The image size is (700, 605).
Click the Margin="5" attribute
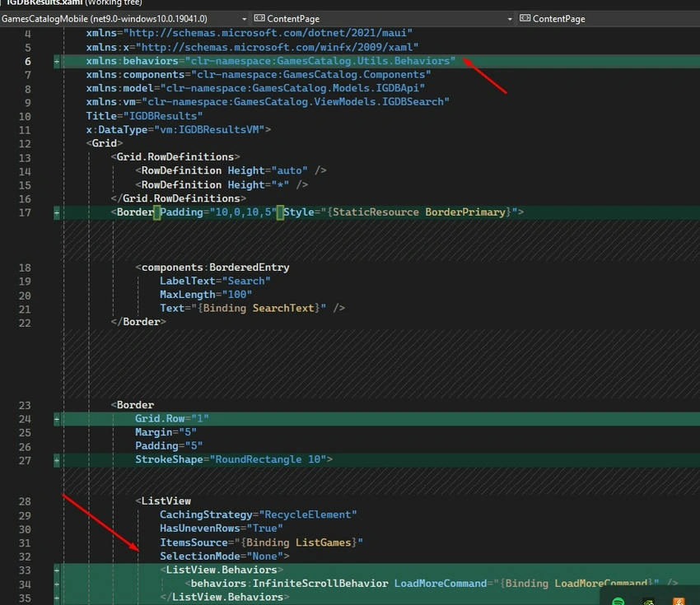[x=166, y=432]
